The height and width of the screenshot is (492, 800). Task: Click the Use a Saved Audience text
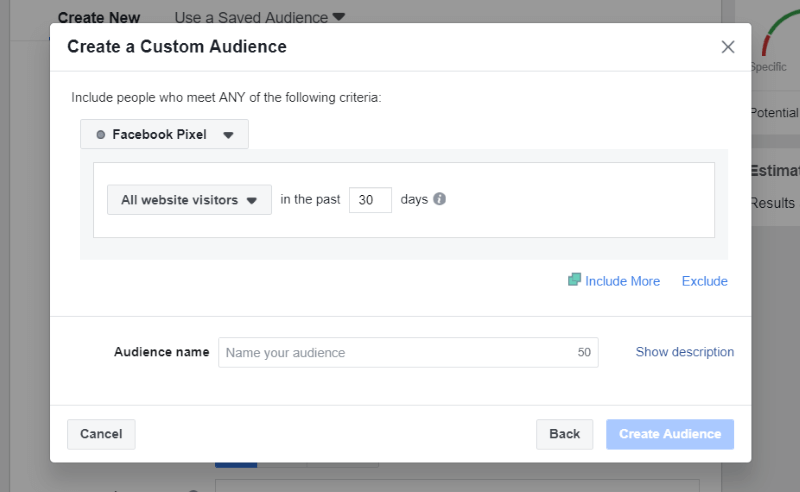pos(251,17)
